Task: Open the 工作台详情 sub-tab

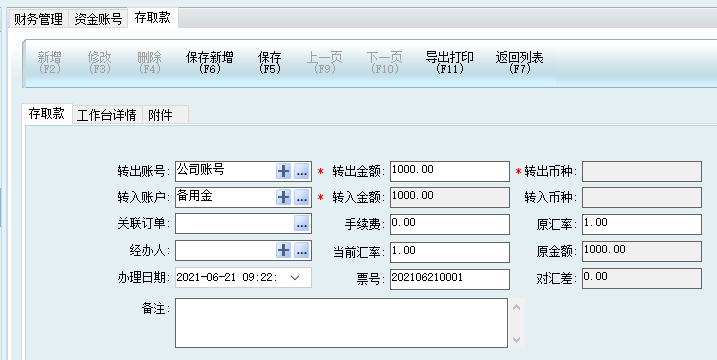Action: click(x=107, y=115)
